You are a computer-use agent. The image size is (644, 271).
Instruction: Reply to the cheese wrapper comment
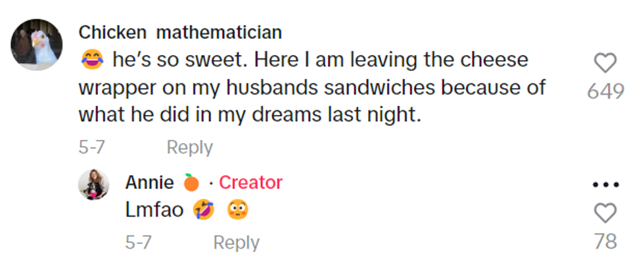(189, 148)
